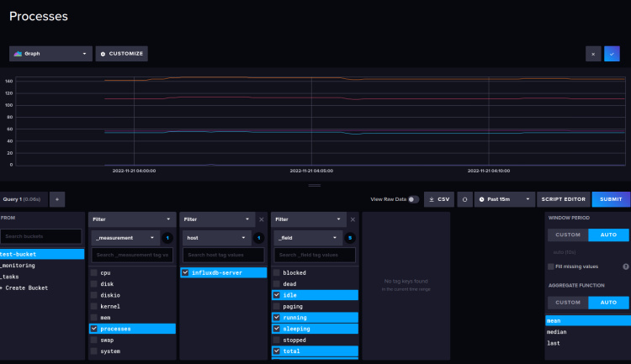The height and width of the screenshot is (364, 631).
Task: Toggle View Raw Data switch
Action: 412,199
